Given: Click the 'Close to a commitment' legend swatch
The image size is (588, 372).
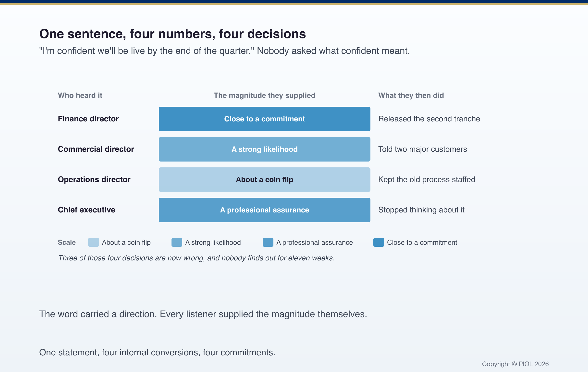Looking at the screenshot, I should tap(379, 242).
